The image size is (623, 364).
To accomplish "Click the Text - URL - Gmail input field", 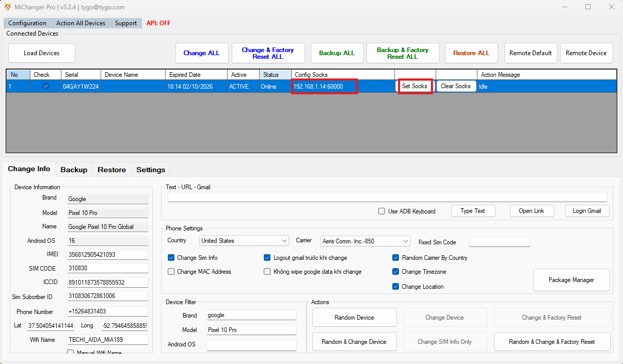I will 387,197.
